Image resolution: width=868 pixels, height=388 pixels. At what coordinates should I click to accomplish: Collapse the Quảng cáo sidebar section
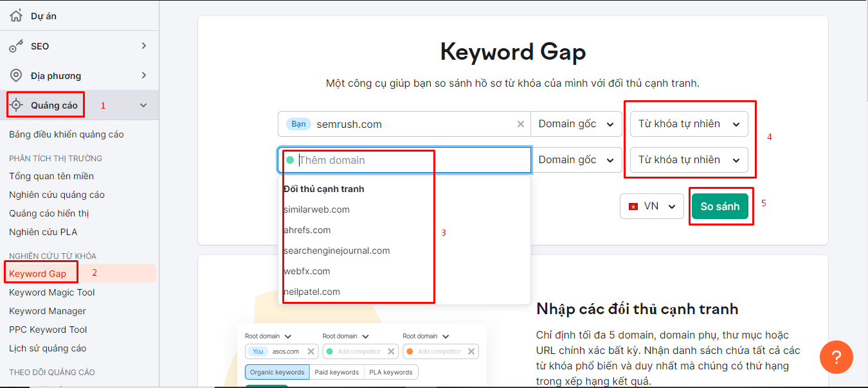pos(143,105)
